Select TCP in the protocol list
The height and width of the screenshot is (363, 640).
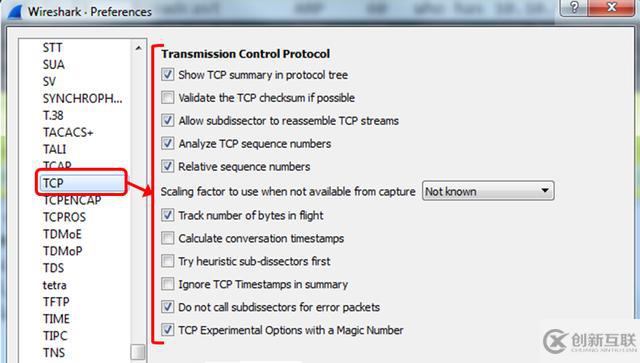tap(81, 183)
